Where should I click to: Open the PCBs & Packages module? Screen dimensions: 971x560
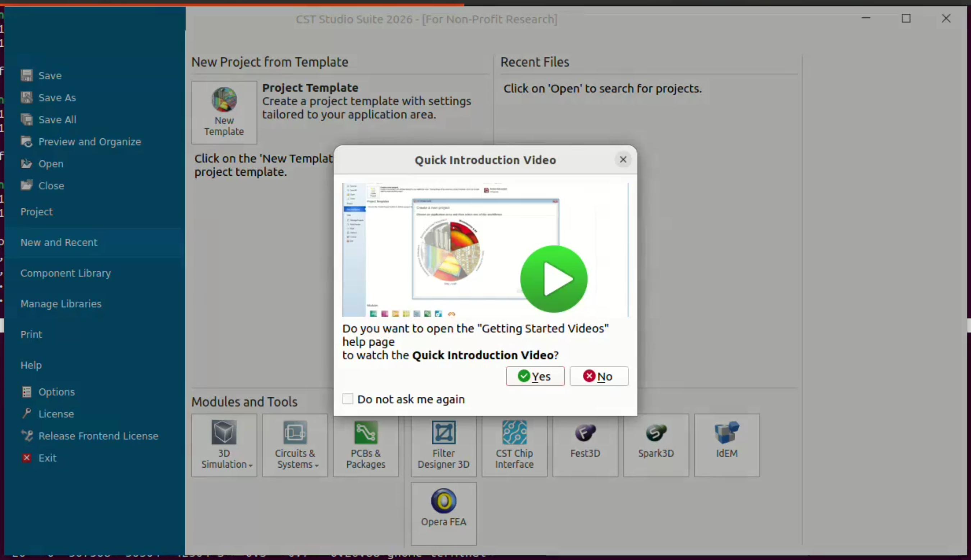click(366, 445)
